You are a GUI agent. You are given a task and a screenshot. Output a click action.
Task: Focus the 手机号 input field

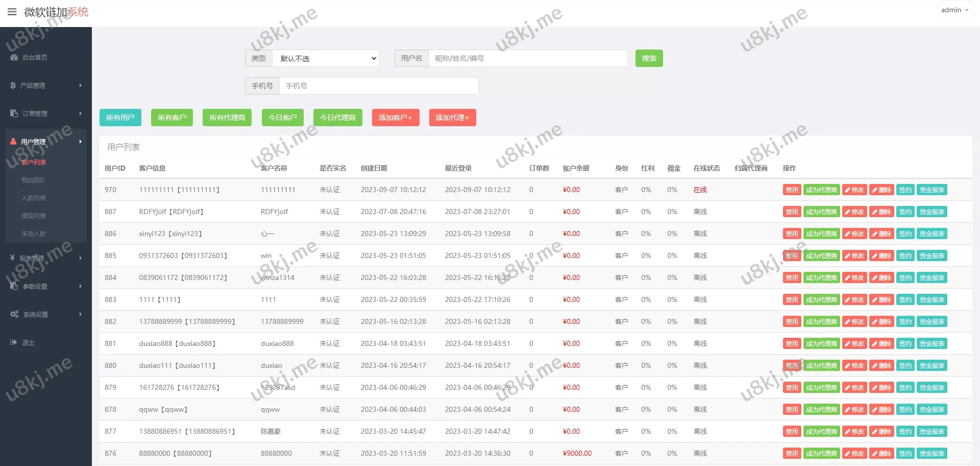point(378,86)
